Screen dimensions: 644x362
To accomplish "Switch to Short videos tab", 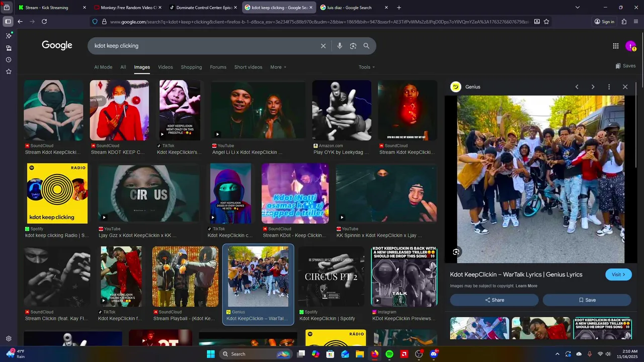I will pyautogui.click(x=248, y=67).
